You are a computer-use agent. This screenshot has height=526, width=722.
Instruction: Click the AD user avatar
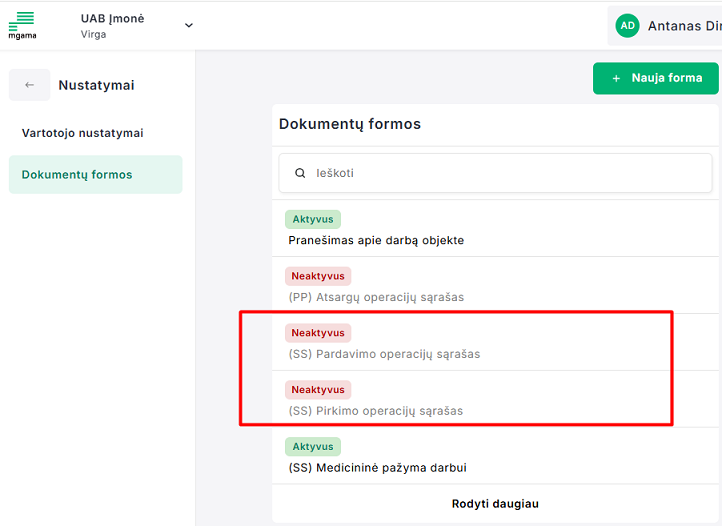coord(627,25)
